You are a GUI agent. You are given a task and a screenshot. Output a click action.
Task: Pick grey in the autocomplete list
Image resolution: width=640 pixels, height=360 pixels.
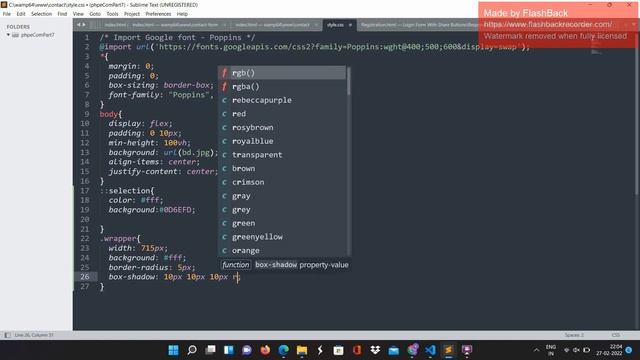click(282, 209)
